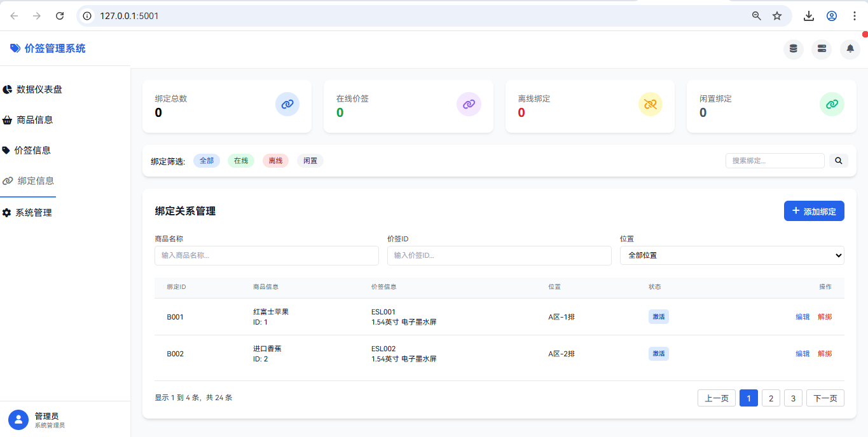View site information icon in address bar

coord(88,16)
